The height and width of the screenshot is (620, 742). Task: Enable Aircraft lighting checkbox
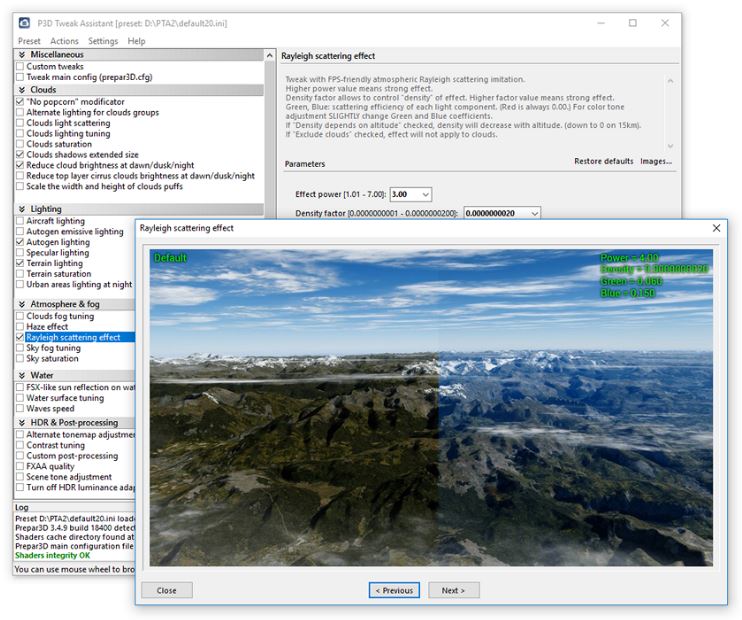pos(20,221)
